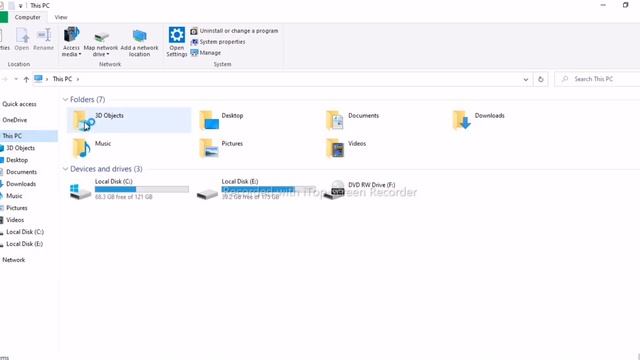
Task: Open 3D Objects in navigation pane
Action: click(20, 148)
